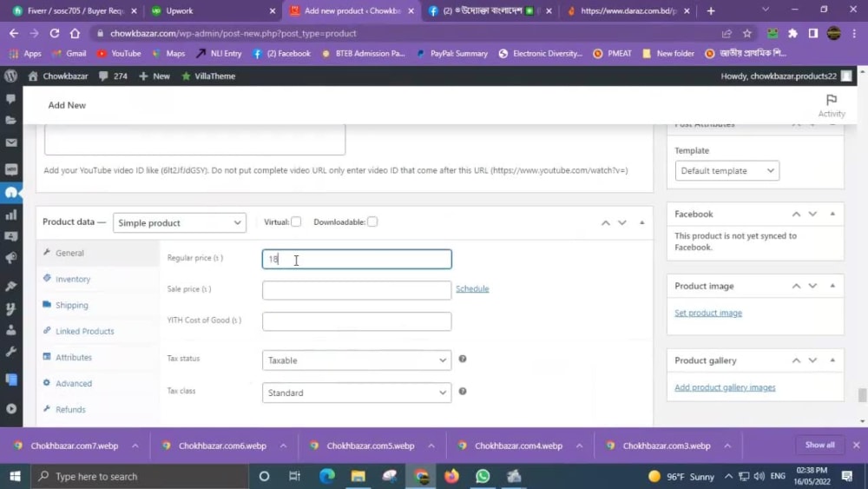The height and width of the screenshot is (489, 868).
Task: Select the Advanced product data tab
Action: [x=73, y=383]
